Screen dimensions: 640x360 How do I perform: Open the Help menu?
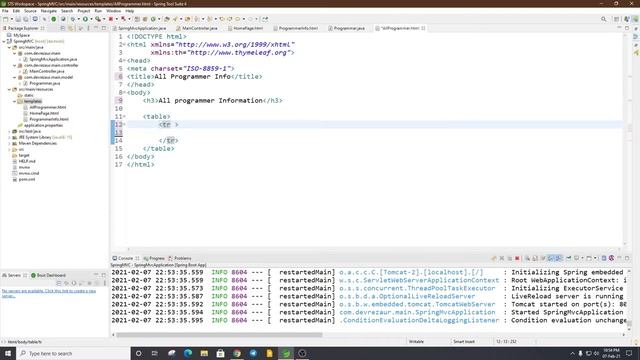(x=130, y=11)
